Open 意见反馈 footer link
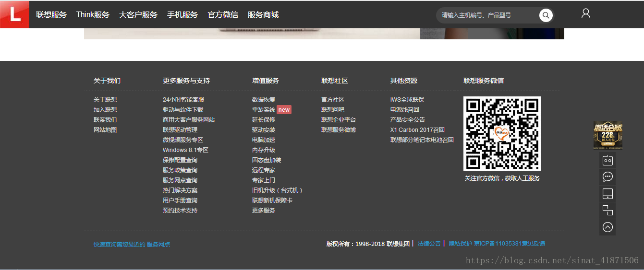This screenshot has width=644, height=270. tap(534, 244)
